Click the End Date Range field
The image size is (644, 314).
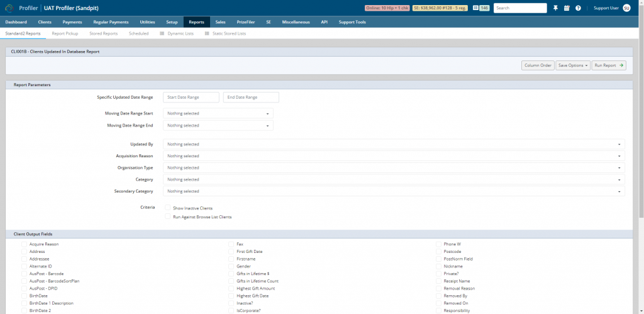pos(251,98)
